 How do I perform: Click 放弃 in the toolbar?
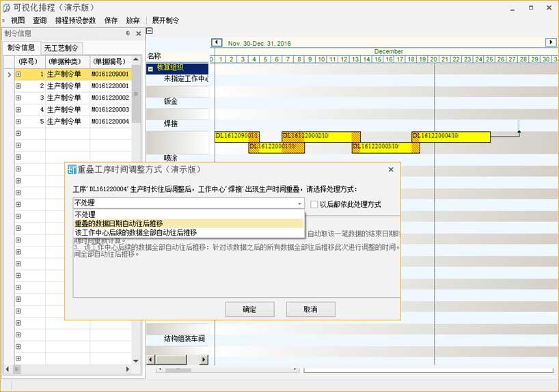133,20
